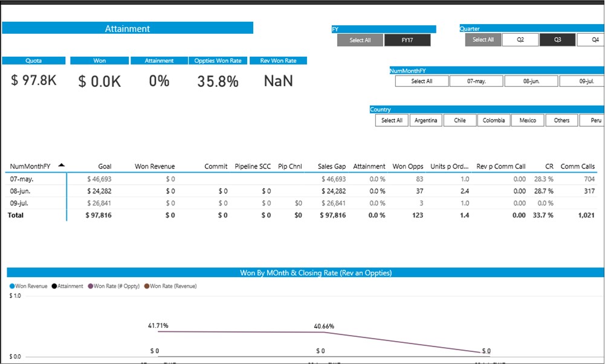Sort table by Attainment column header

pyautogui.click(x=369, y=167)
